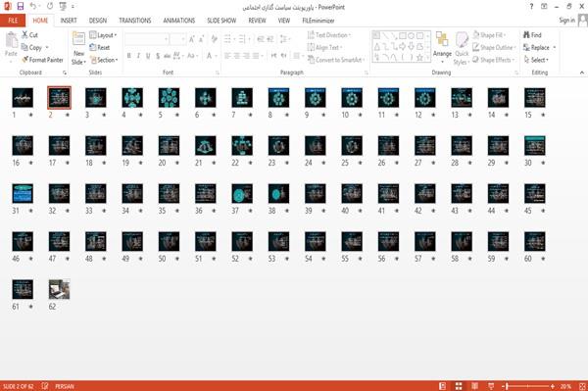This screenshot has height=391, width=588.
Task: Select slide 1 thumbnail
Action: [23, 98]
